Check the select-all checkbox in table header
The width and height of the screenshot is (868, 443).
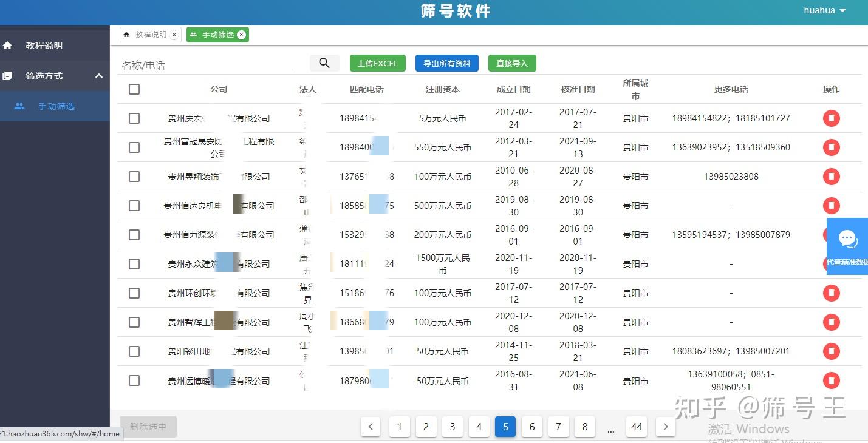click(x=134, y=89)
